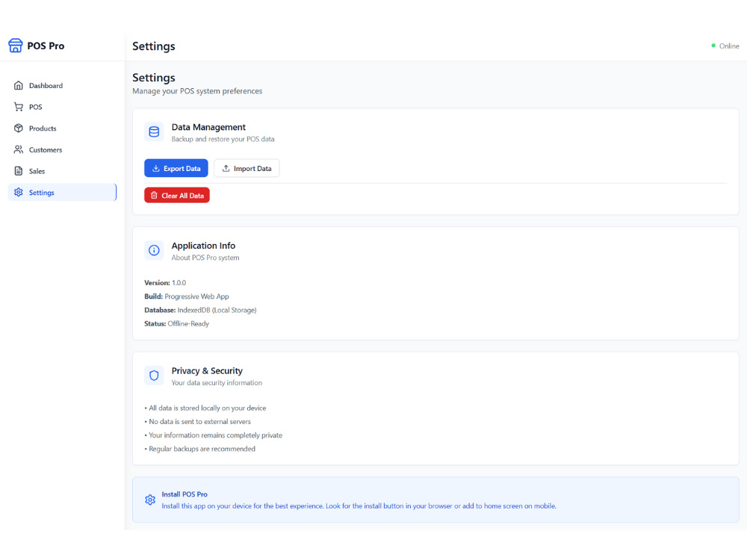Click the Privacy & Security heading
Viewport: 747px width, 560px height.
(x=207, y=371)
